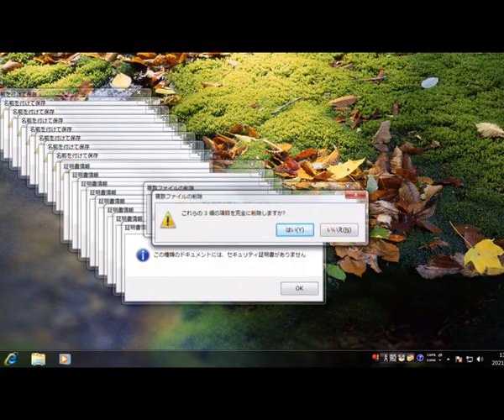The image size is (504, 420).
Task: Open the IME pad tool icon
Action: click(402, 358)
